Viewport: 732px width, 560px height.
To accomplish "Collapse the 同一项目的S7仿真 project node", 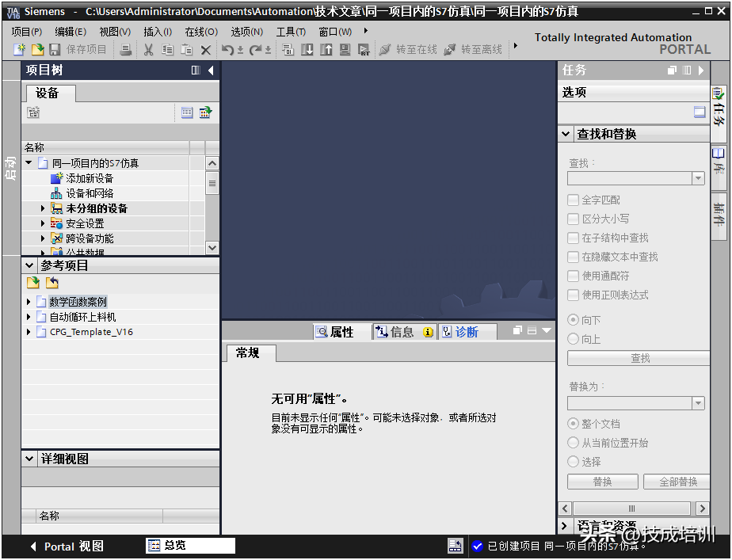I will coord(29,163).
